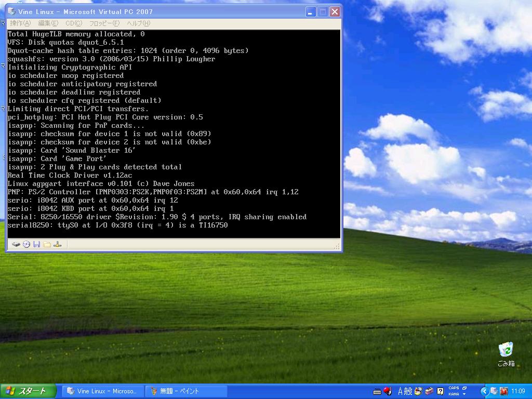Open the CD(C) menu
The width and height of the screenshot is (532, 399).
click(74, 23)
